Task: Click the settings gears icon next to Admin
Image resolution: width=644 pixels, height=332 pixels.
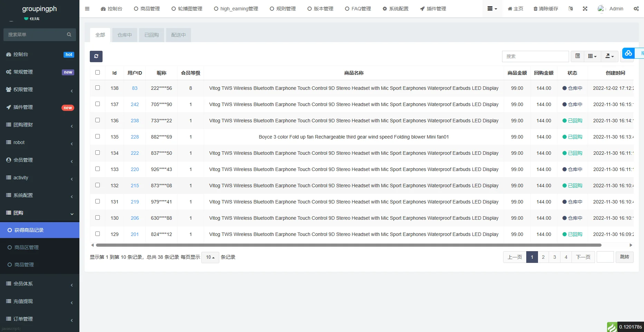Action: [636, 9]
